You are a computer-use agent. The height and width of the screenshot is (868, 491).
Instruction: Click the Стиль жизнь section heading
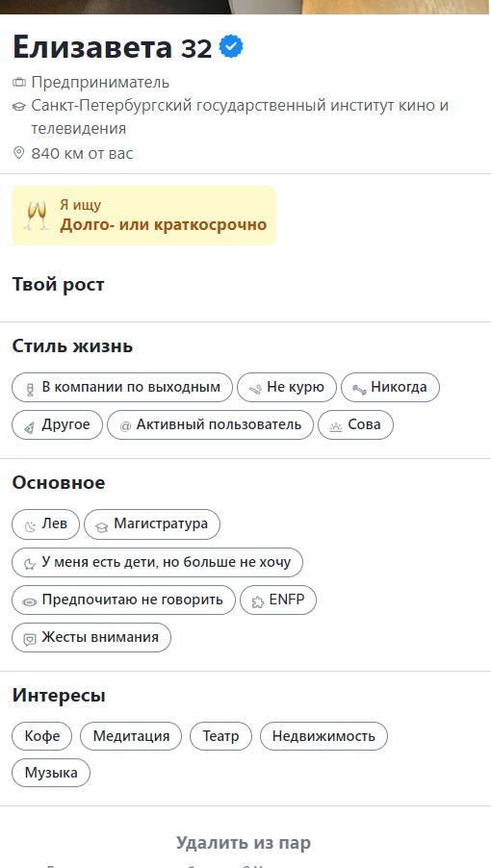pos(72,346)
